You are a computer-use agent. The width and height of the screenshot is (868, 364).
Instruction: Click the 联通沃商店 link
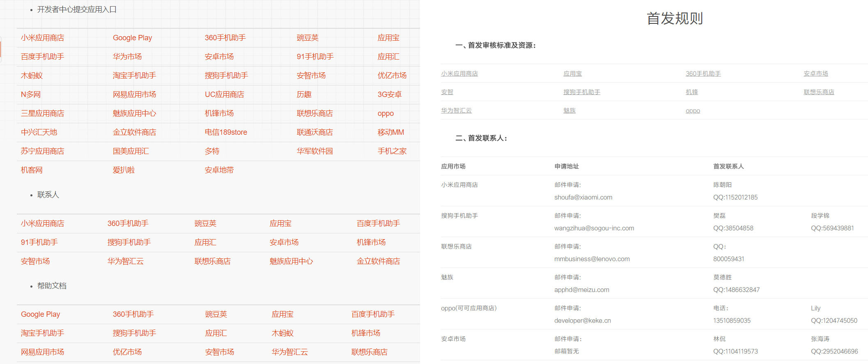tap(315, 132)
